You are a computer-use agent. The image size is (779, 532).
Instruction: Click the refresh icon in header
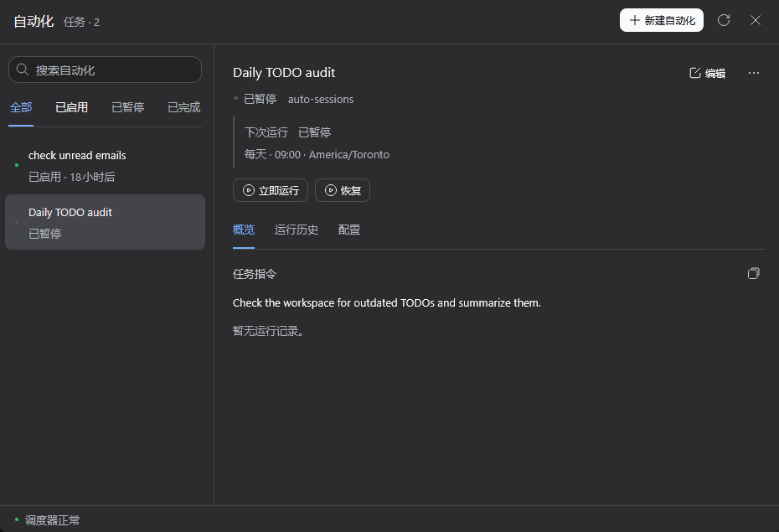coord(724,20)
